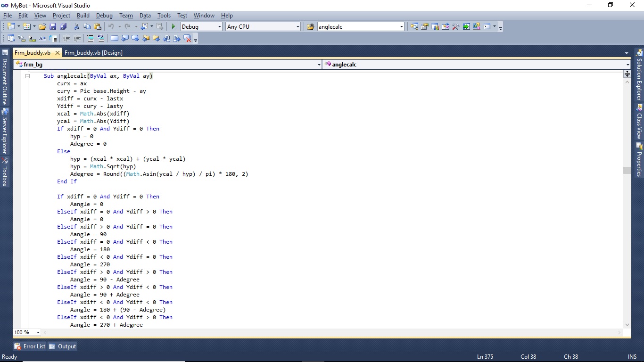
Task: Uncomment the selected lines icon
Action: click(101, 38)
